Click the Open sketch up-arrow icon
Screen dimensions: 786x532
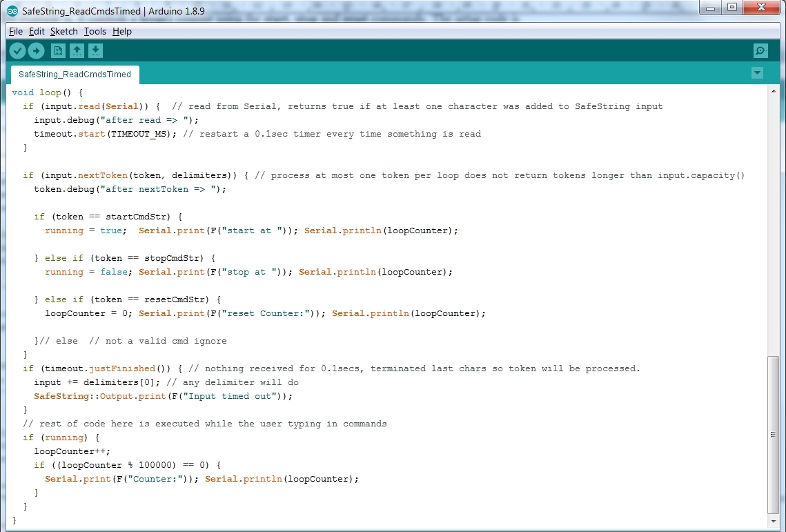pyautogui.click(x=77, y=50)
